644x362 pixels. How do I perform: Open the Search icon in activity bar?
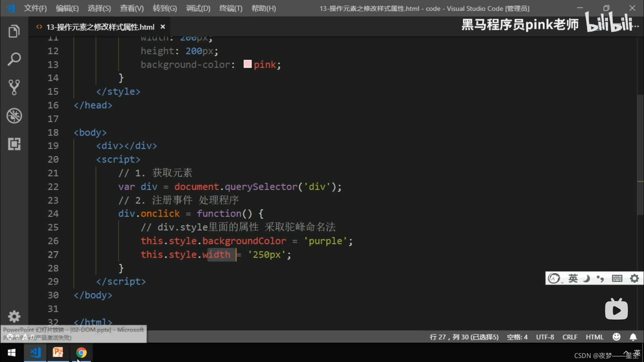(x=14, y=59)
